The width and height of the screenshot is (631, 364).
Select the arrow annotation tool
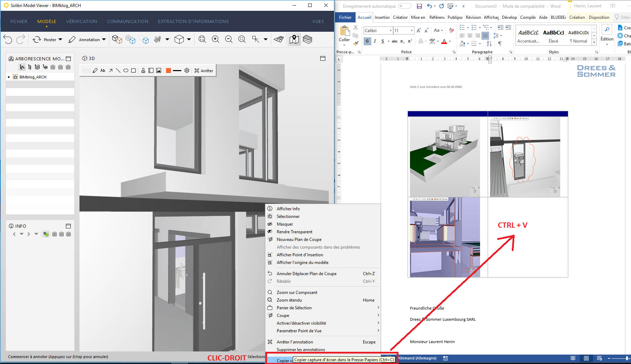click(x=111, y=70)
